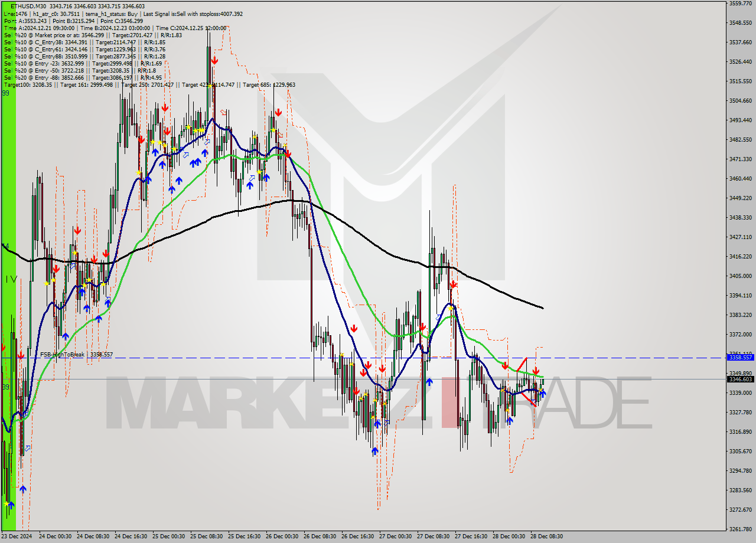Select the 'Sell %20 @ Entry -88: 3852.666' line
756x543 pixels.
point(83,77)
